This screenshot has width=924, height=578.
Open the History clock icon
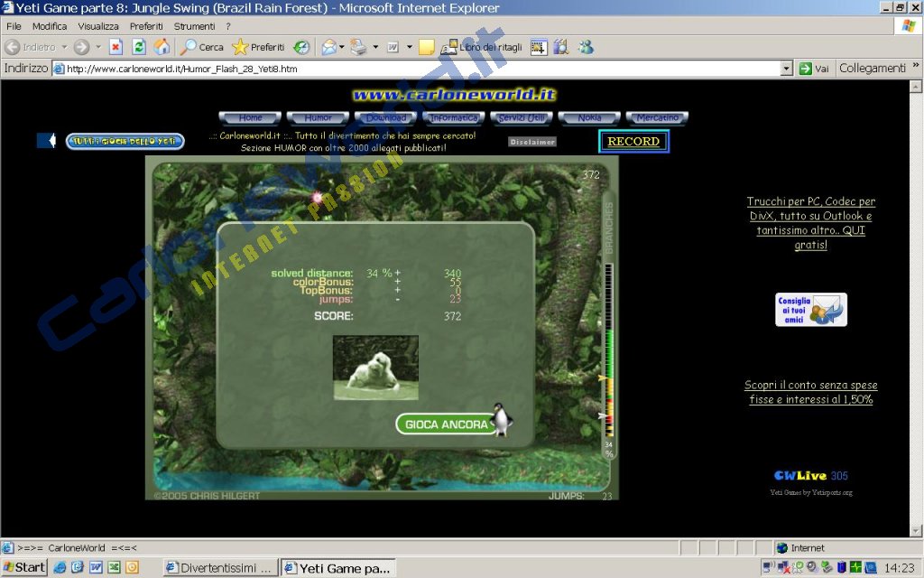(x=301, y=47)
